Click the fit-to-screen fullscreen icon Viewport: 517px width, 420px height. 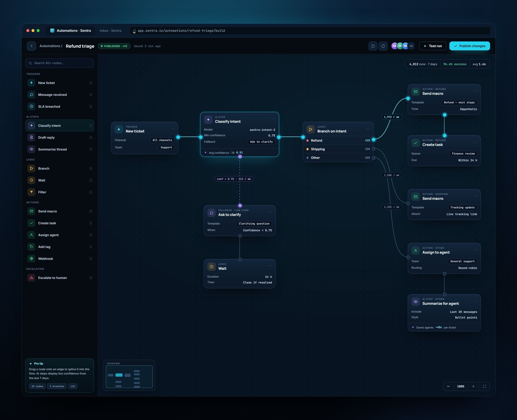(x=484, y=386)
